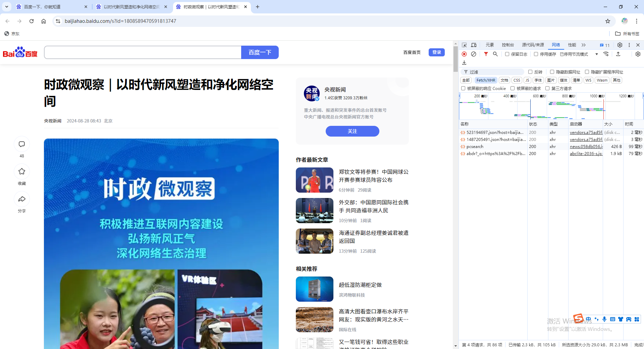Viewport: 644px width, 349px height.
Task: Open the 京东 bookmark
Action: click(12, 34)
